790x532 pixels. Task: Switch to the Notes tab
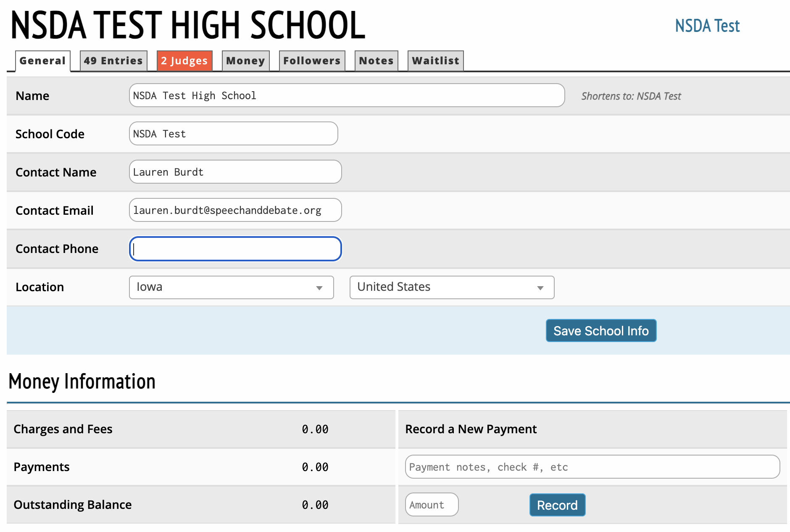coord(376,61)
